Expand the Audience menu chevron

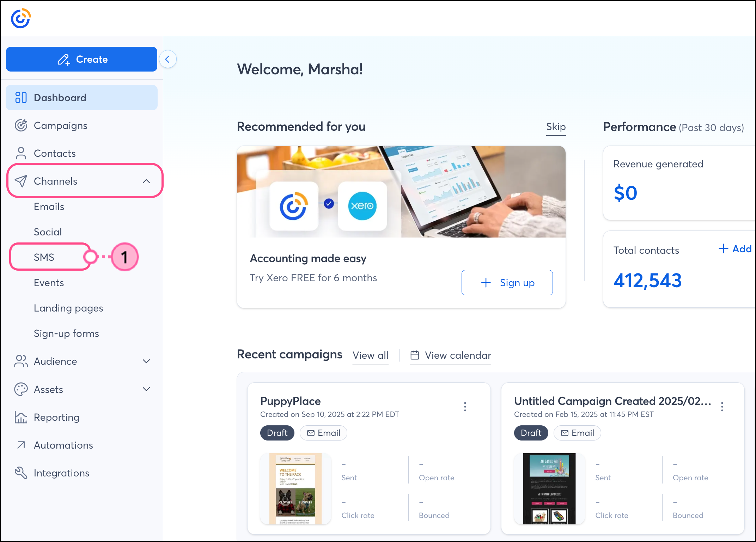pos(146,361)
